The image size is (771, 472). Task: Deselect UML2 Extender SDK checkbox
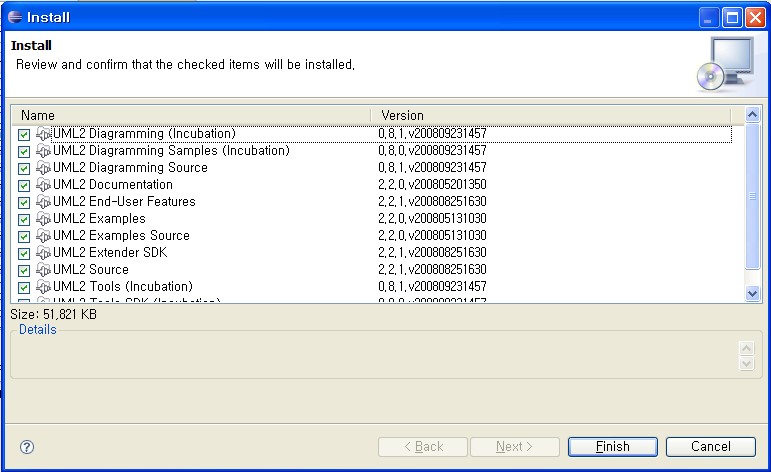(24, 254)
